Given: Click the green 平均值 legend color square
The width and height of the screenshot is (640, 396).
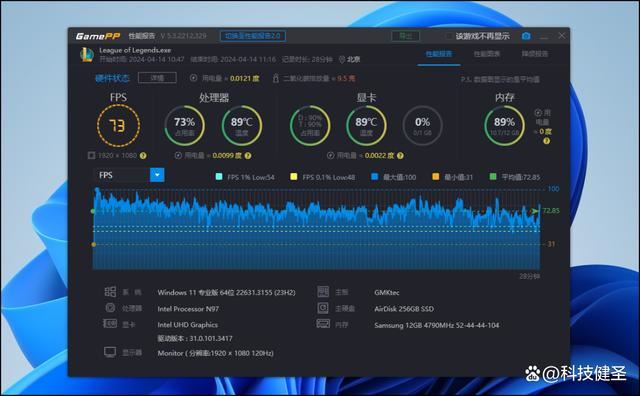Looking at the screenshot, I should 493,177.
